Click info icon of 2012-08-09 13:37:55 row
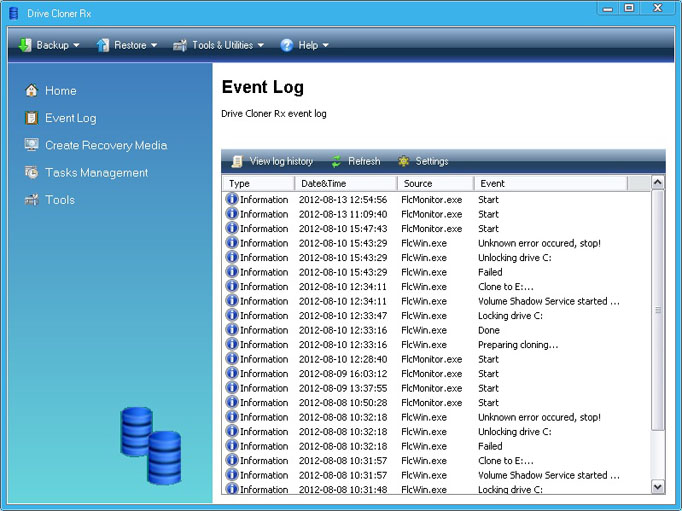682x511 pixels. click(232, 387)
